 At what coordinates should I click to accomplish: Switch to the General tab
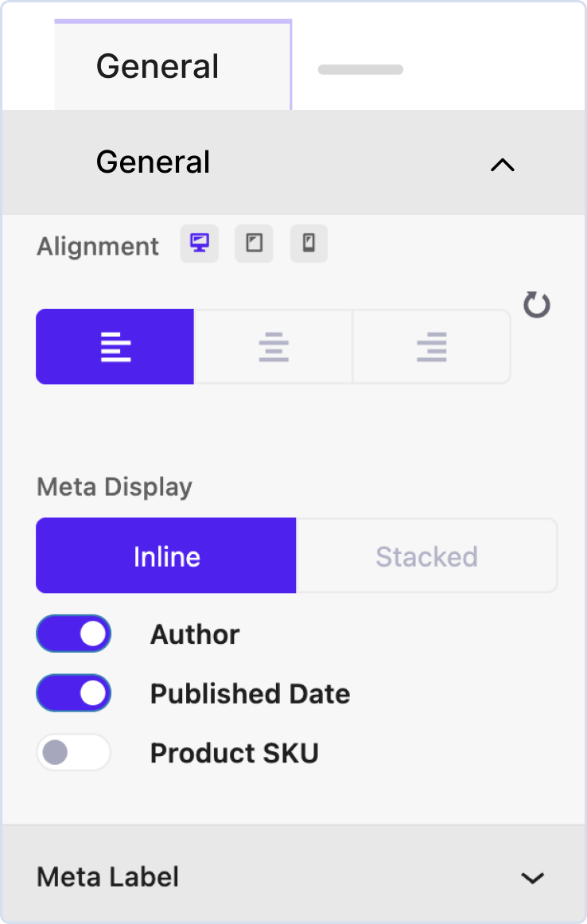(157, 66)
